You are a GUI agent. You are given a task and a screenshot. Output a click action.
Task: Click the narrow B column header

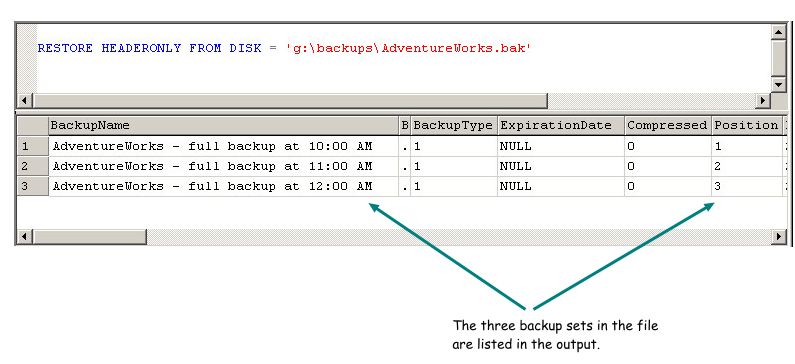click(x=405, y=125)
